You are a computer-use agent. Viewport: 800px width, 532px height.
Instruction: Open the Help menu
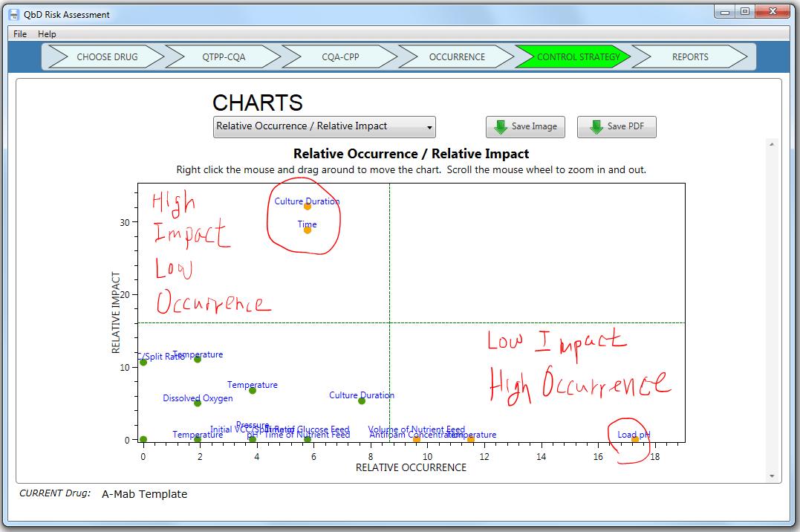(47, 33)
